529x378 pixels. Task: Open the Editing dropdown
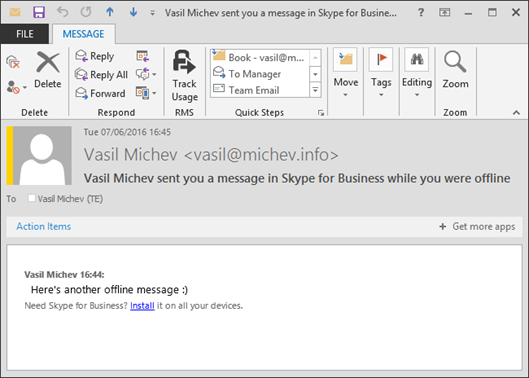tap(417, 74)
